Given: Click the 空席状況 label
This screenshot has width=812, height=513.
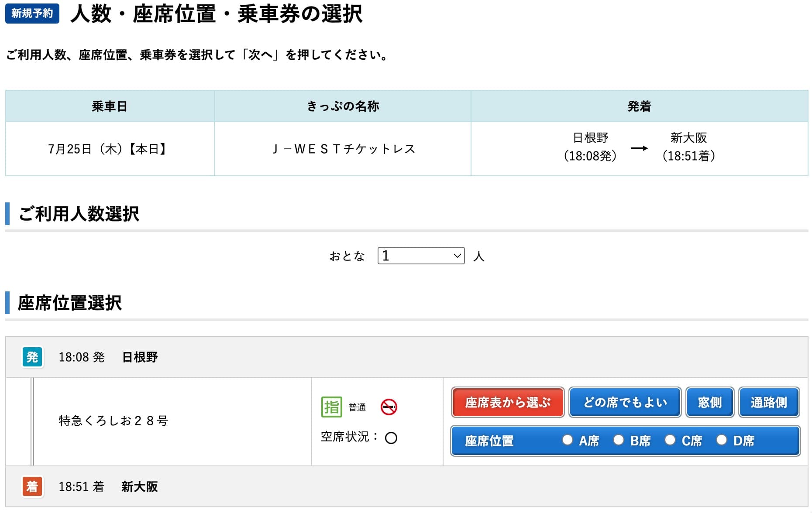Looking at the screenshot, I should point(349,437).
